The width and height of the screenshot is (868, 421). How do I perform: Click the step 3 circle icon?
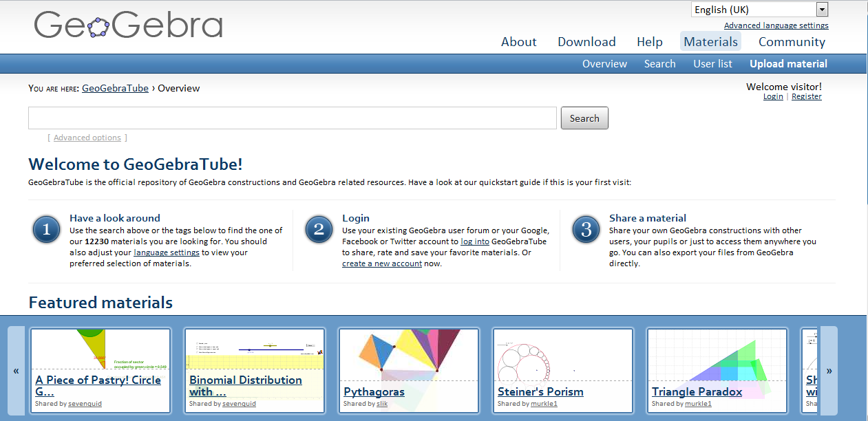point(586,230)
